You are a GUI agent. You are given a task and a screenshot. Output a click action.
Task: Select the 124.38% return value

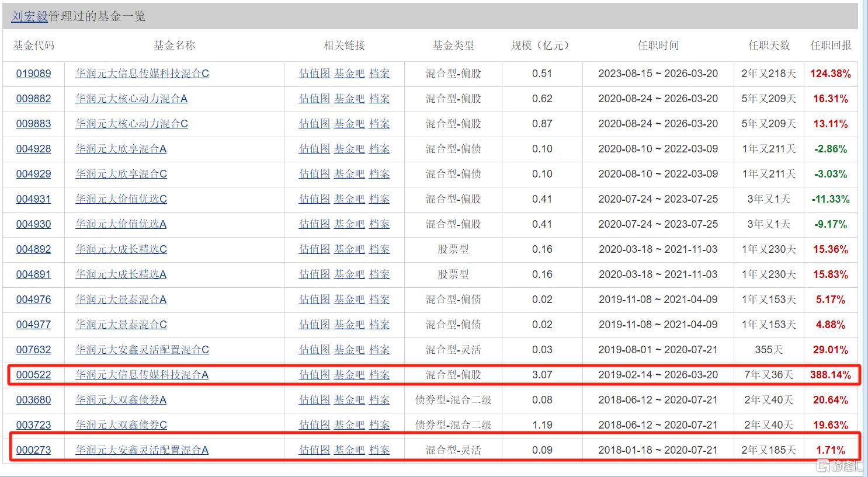831,74
